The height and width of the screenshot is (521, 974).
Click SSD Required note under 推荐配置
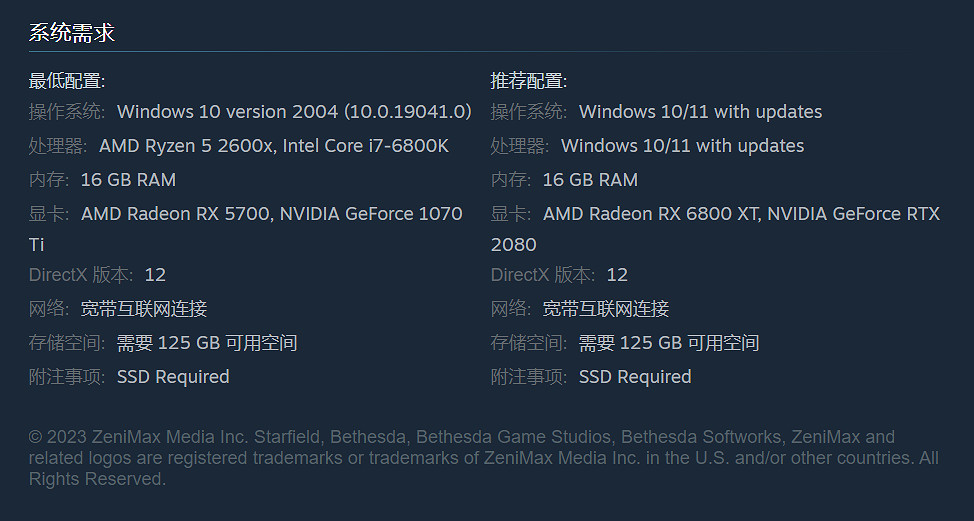click(x=635, y=377)
